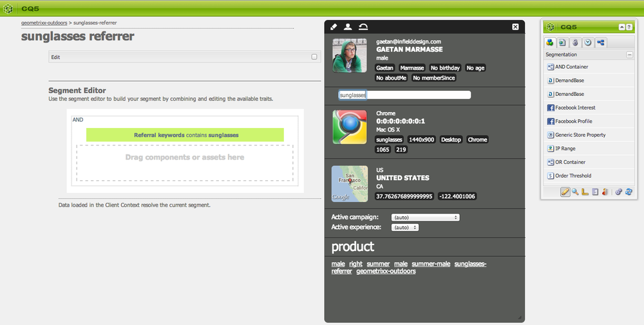The height and width of the screenshot is (325, 644).
Task: Collapse the sidekick with the up-arrow button
Action: click(622, 27)
